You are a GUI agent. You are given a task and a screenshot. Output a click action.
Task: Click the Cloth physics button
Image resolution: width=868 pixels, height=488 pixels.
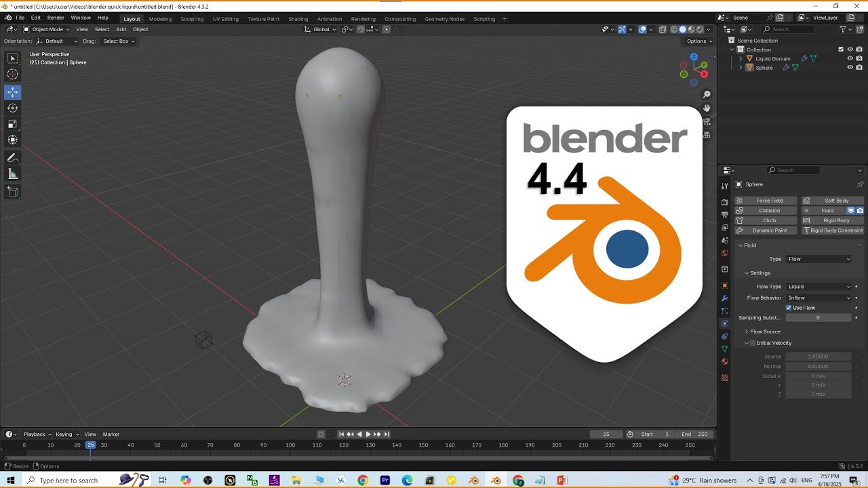click(x=766, y=220)
